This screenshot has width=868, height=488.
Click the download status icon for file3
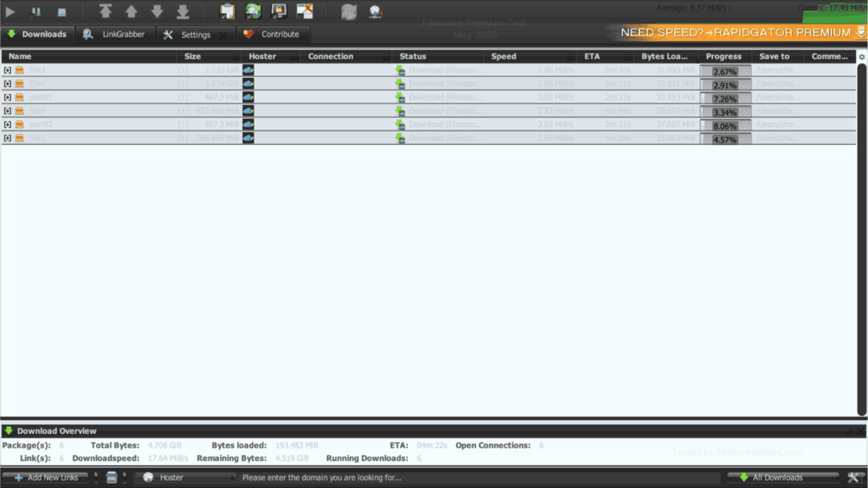(x=400, y=70)
